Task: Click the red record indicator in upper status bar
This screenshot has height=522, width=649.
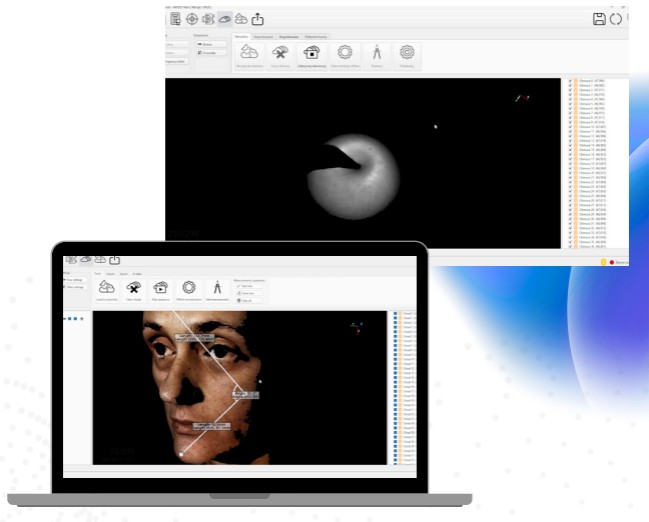Action: point(612,262)
